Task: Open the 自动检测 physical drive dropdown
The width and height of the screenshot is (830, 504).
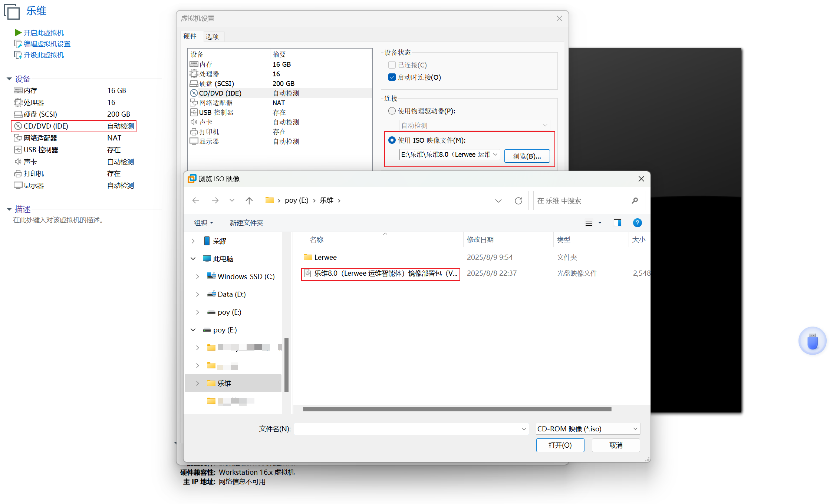Action: click(x=545, y=125)
